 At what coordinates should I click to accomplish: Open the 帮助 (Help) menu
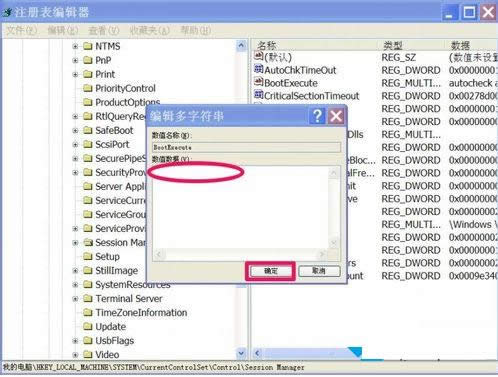pyautogui.click(x=195, y=30)
